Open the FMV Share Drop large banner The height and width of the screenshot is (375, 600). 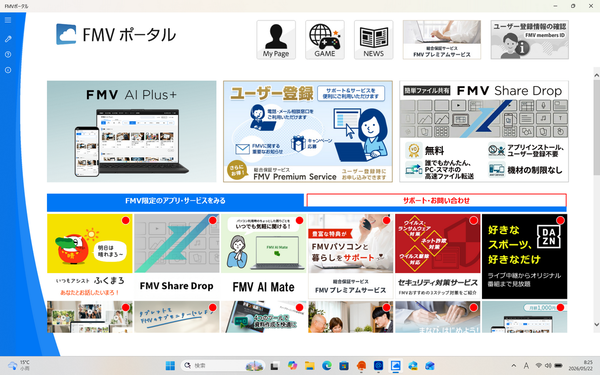point(484,131)
